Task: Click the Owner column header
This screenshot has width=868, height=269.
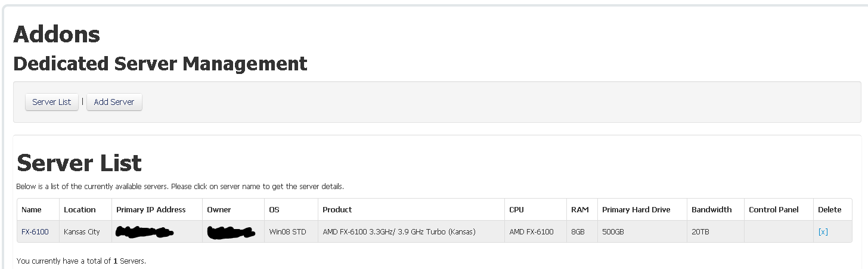Action: pos(219,209)
